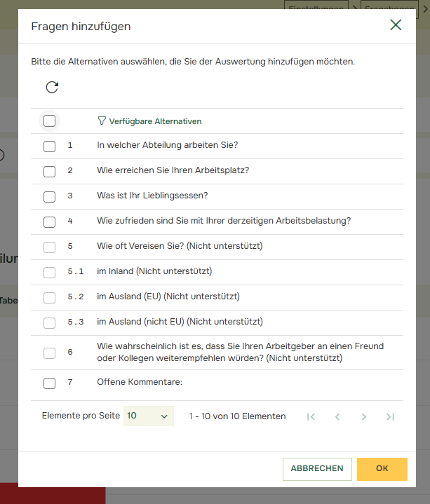This screenshot has width=430, height=504.
Task: Tick checkbox for question 7 Offene Kommentare
Action: [x=50, y=383]
